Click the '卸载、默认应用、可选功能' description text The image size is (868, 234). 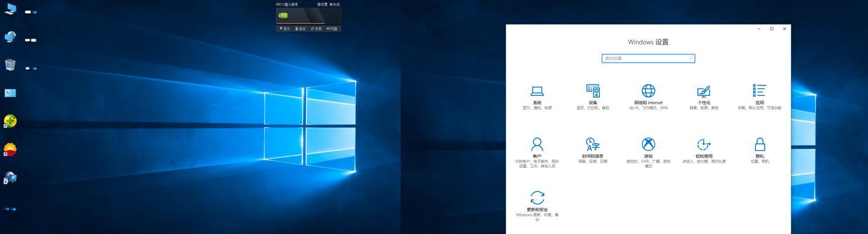759,108
